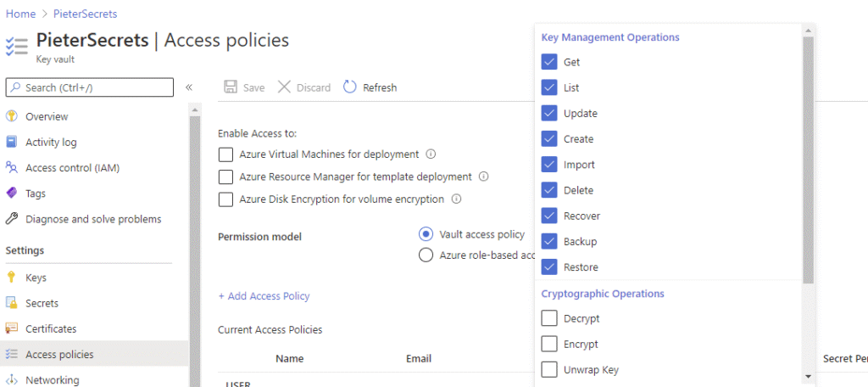Enable Azure Resource Manager template deployment

(x=225, y=177)
